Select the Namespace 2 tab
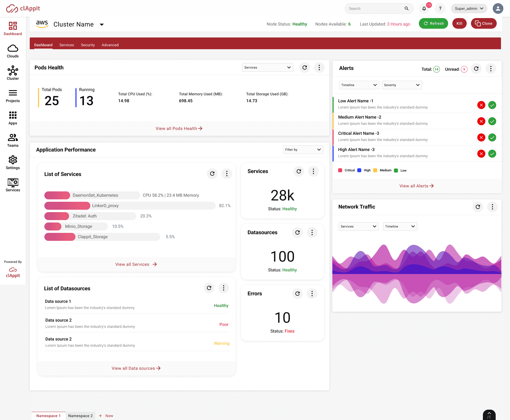This screenshot has width=510, height=420. point(80,416)
